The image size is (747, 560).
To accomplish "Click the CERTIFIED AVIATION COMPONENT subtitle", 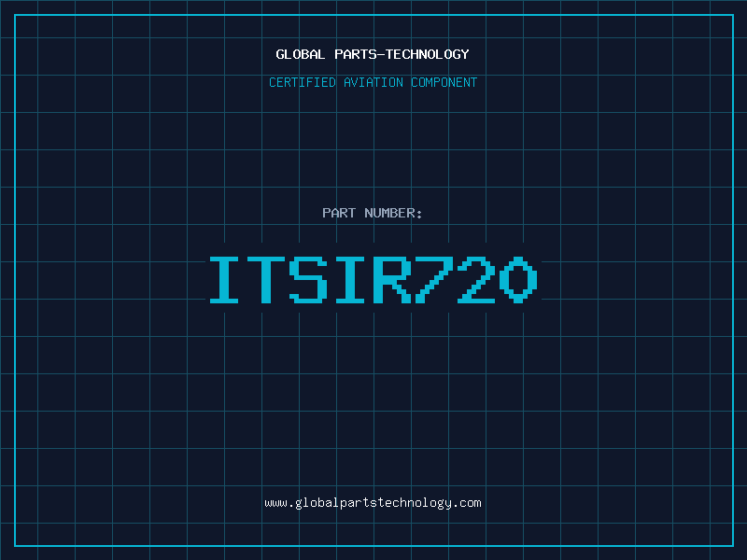I will [373, 82].
